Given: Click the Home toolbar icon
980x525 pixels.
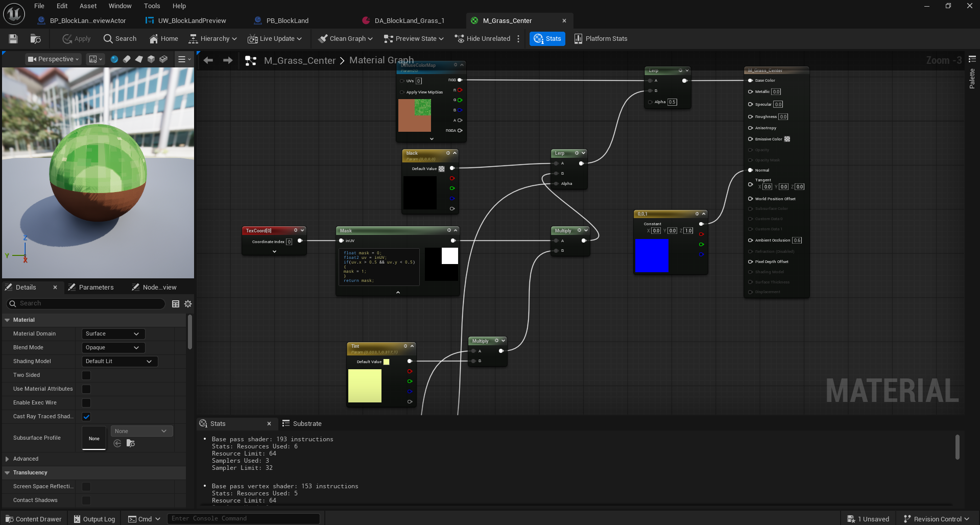Looking at the screenshot, I should pyautogui.click(x=163, y=39).
